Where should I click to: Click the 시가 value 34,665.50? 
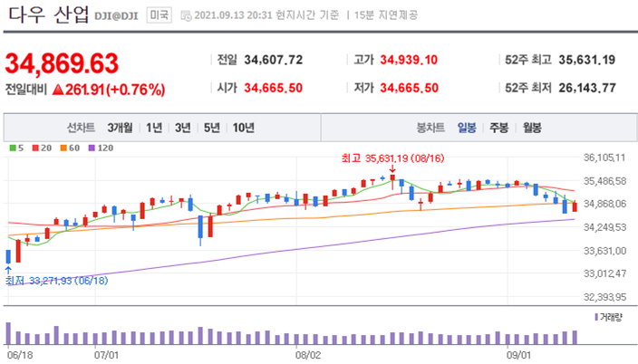(x=274, y=88)
